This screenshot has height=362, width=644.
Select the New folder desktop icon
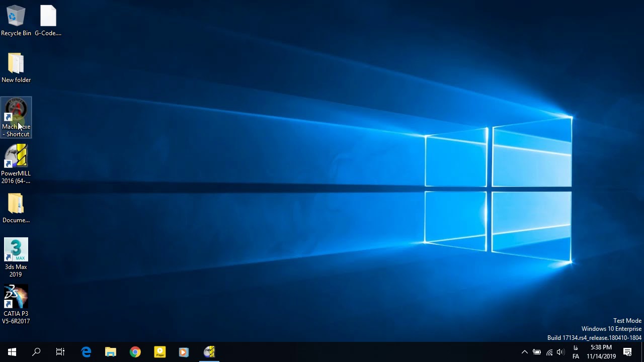(16, 68)
